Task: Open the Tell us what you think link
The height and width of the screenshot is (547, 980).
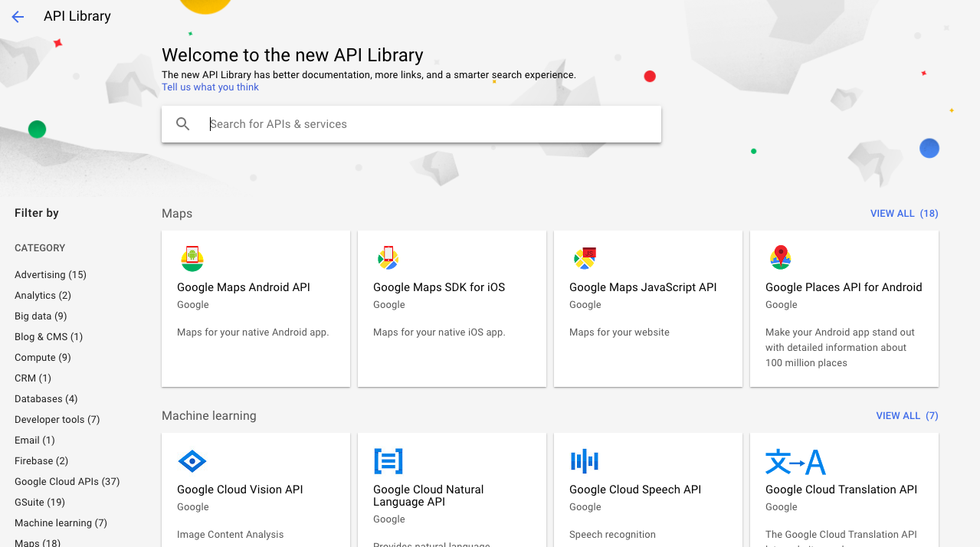Action: pyautogui.click(x=210, y=87)
